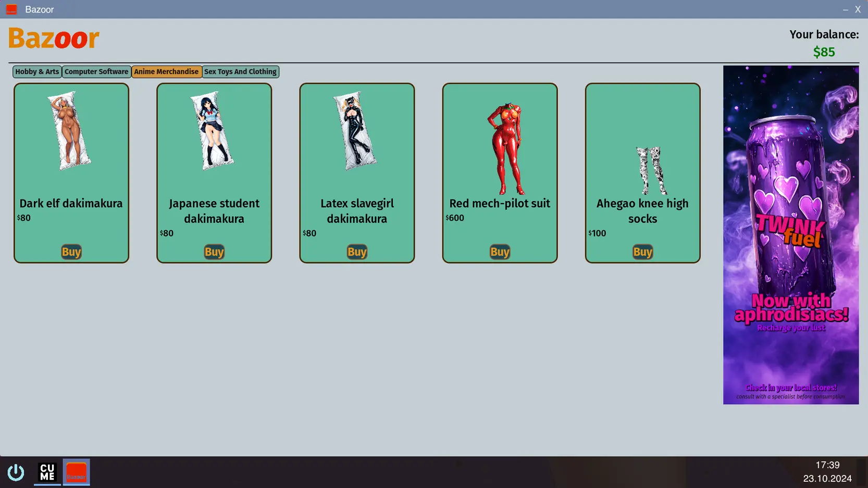Click the red Bazoor taskbar icon
The width and height of the screenshot is (868, 488).
(x=77, y=472)
